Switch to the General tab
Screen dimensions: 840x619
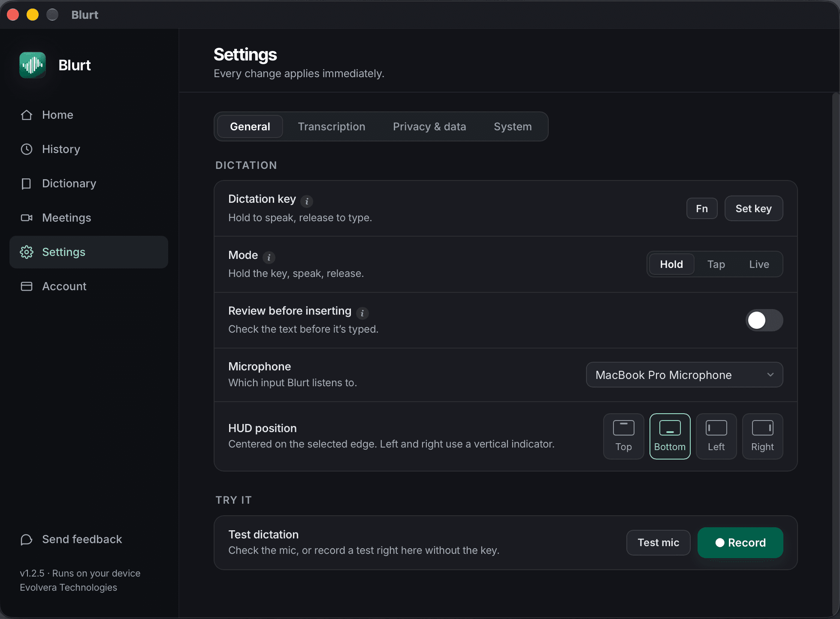250,126
